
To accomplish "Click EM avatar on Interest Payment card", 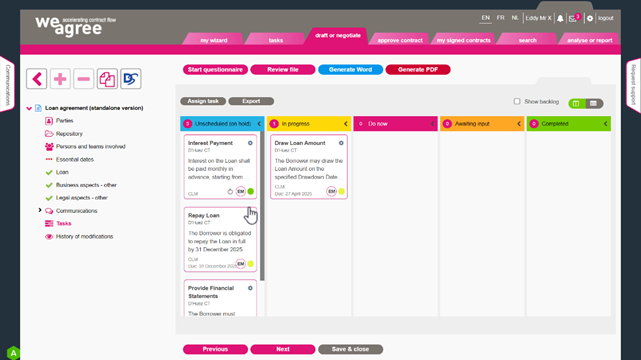I will (x=241, y=191).
